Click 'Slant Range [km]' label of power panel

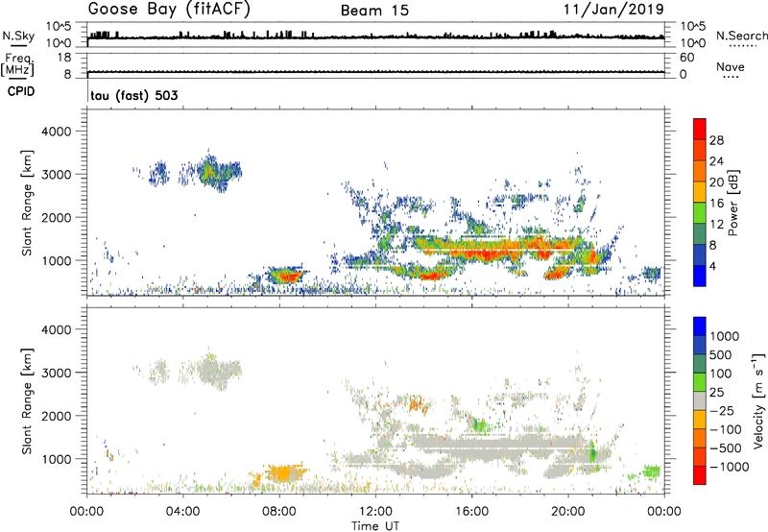[27, 203]
